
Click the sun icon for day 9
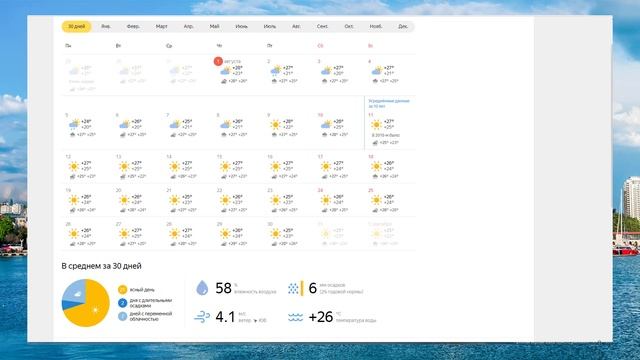(x=276, y=124)
